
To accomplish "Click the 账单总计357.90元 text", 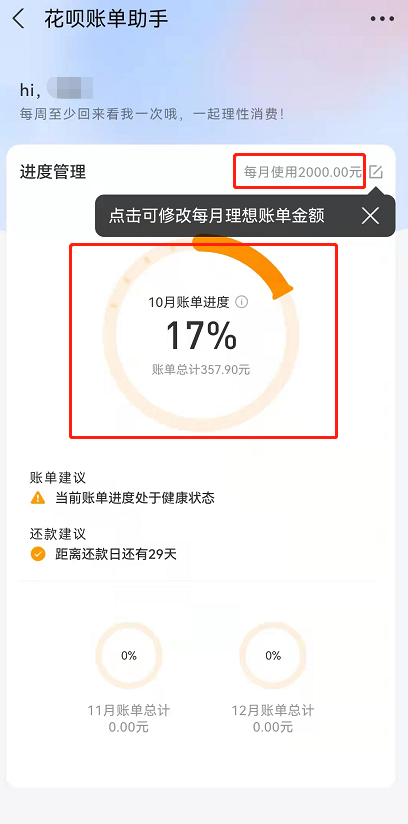I will pyautogui.click(x=201, y=370).
